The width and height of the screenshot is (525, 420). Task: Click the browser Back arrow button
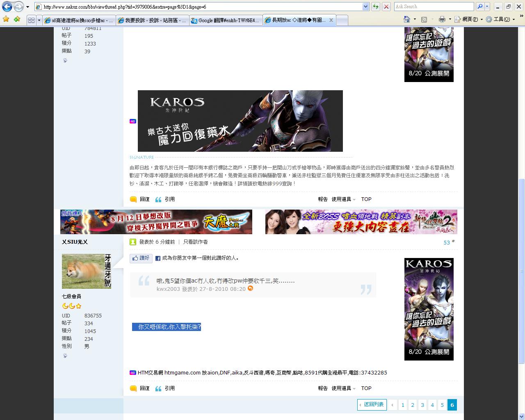click(7, 7)
